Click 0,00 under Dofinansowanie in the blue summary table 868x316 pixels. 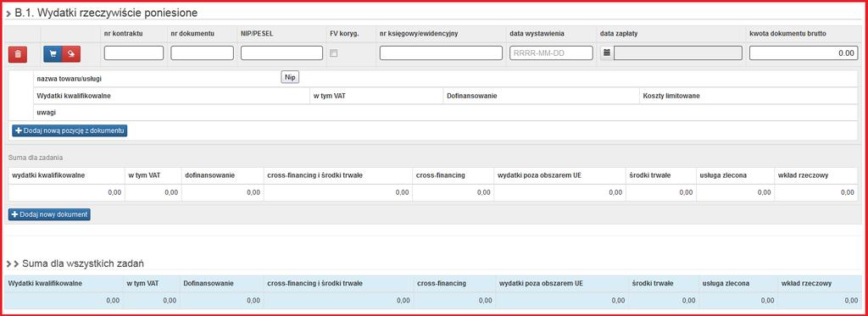click(253, 301)
